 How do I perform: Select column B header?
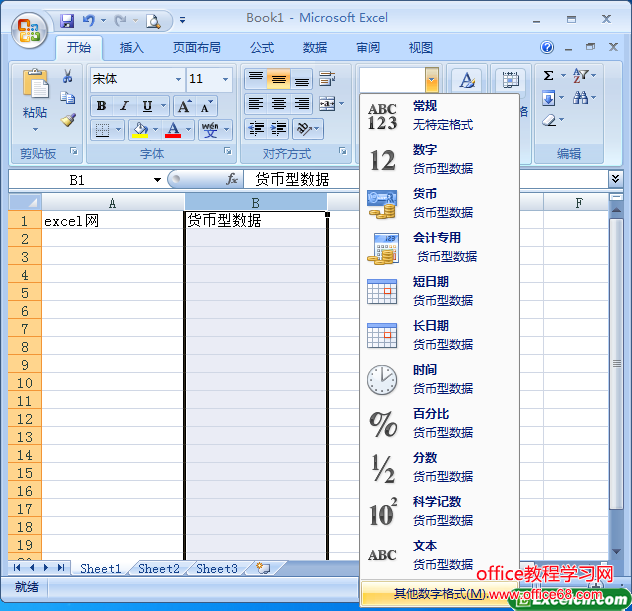[256, 202]
